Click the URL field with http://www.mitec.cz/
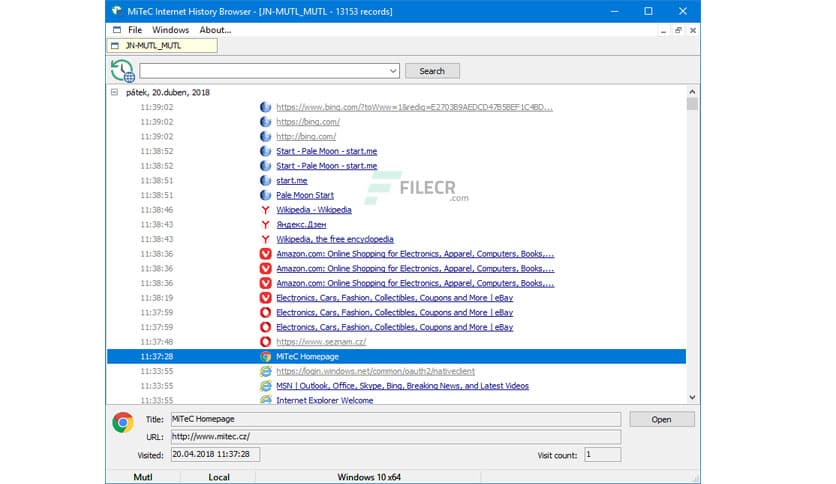 396,437
